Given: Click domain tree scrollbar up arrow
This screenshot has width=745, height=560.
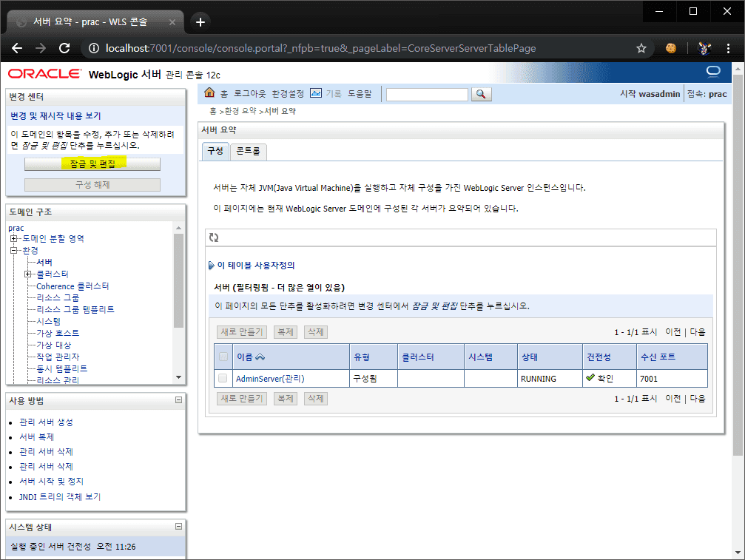Looking at the screenshot, I should [178, 229].
